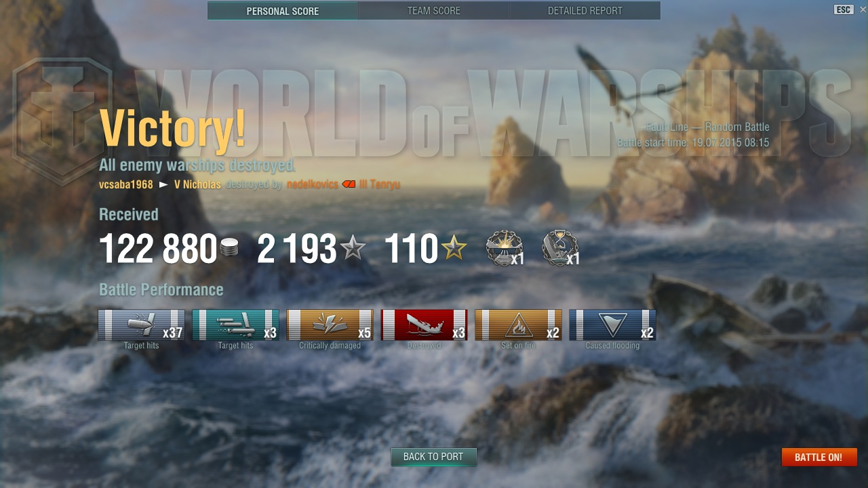Select the Personal Score tab
The image size is (868, 488).
pos(283,11)
